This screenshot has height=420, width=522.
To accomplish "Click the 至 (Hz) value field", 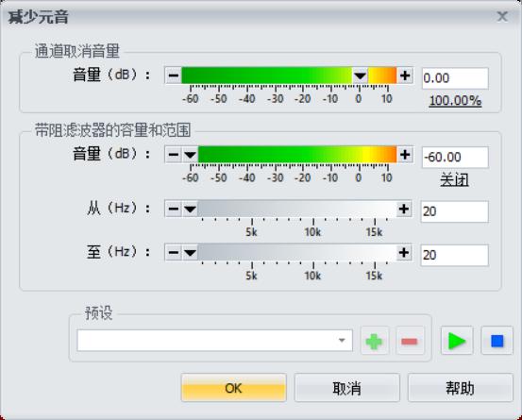I will pos(455,255).
